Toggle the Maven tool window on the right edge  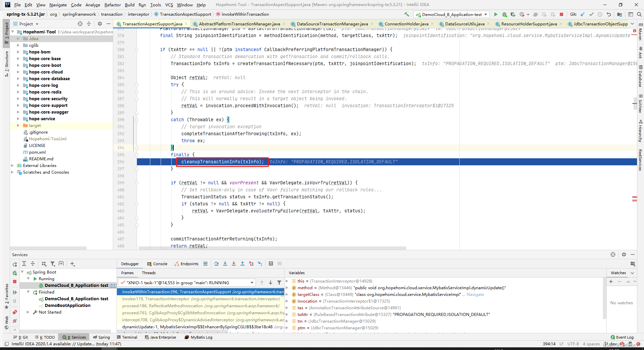[640, 32]
